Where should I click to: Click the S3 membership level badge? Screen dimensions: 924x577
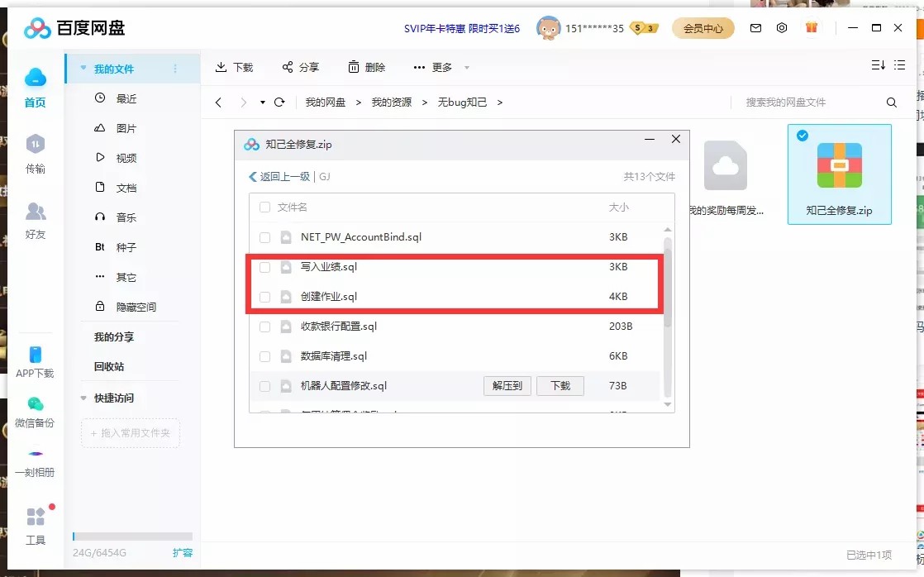click(644, 28)
